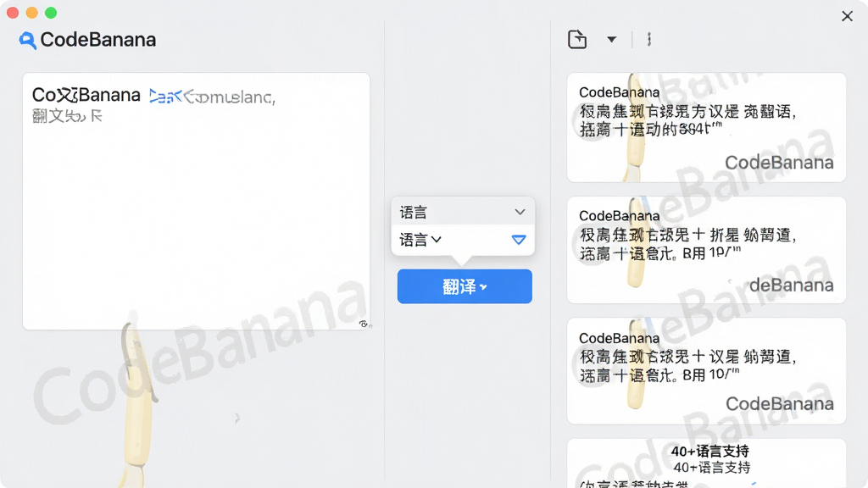Select the first CodeBanana translation result card
The width and height of the screenshot is (868, 488).
point(706,127)
